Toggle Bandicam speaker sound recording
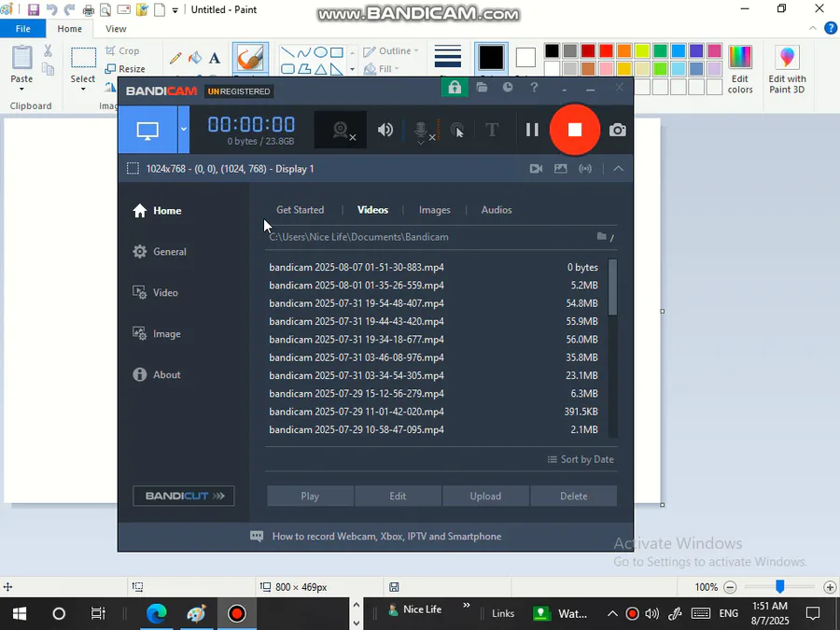Viewport: 840px width, 630px height. point(385,130)
